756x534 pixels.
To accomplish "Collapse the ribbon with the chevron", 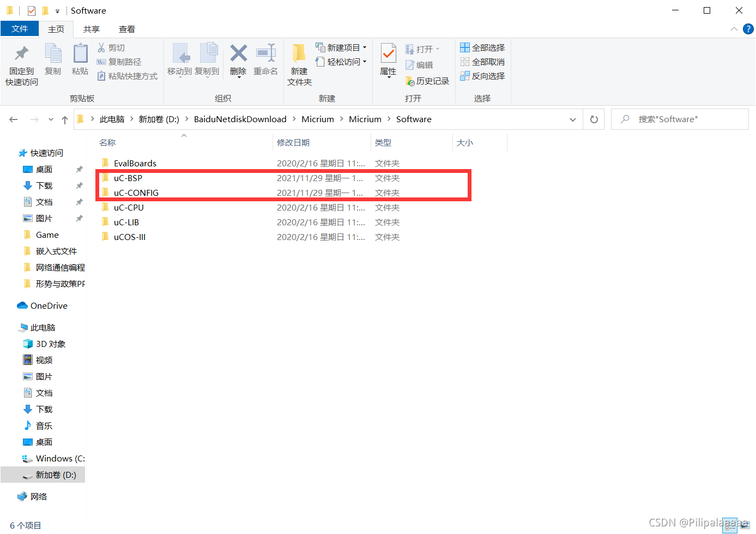I will click(734, 29).
